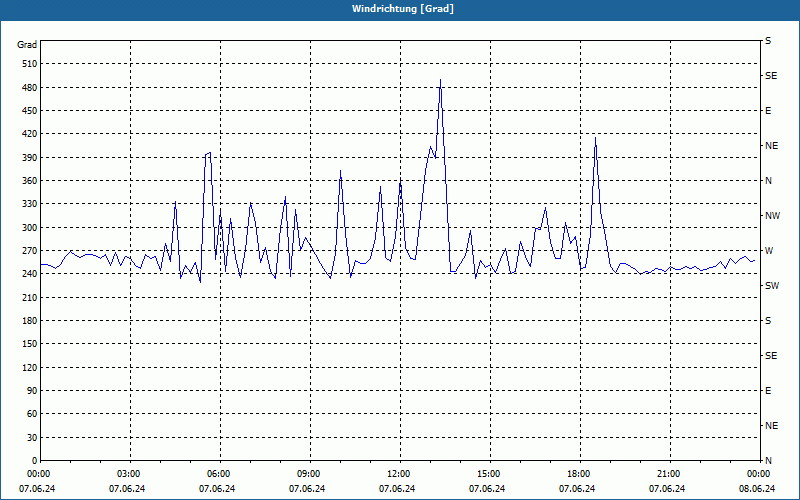Screen dimensions: 800x500
Task: Click the y-axis value 120
Action: click(30, 367)
